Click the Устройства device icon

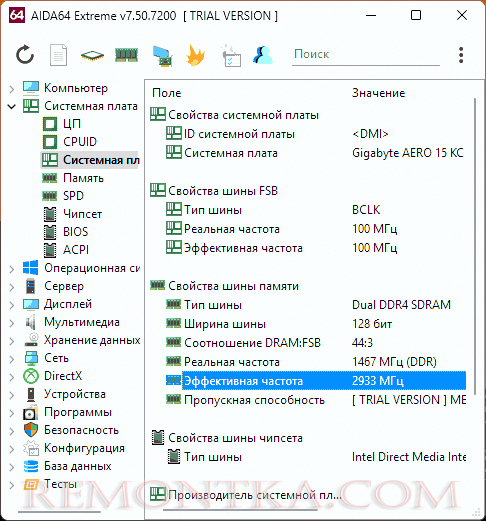[x=31, y=394]
